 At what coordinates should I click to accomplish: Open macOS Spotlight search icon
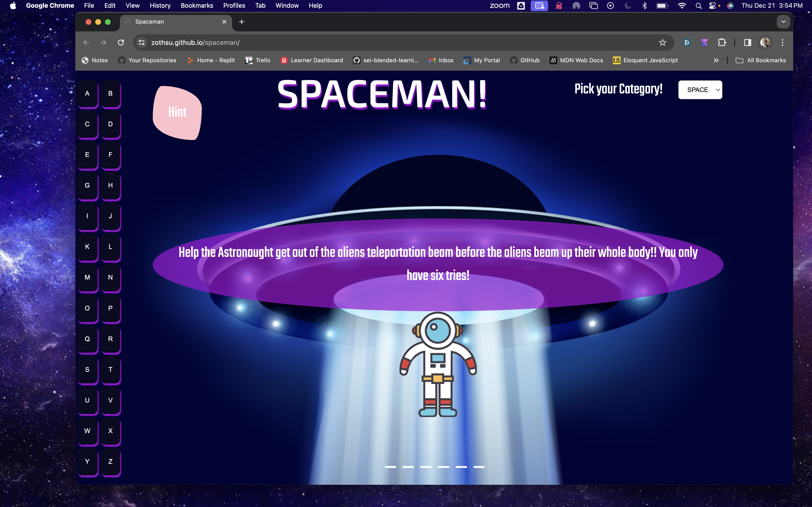tap(699, 6)
